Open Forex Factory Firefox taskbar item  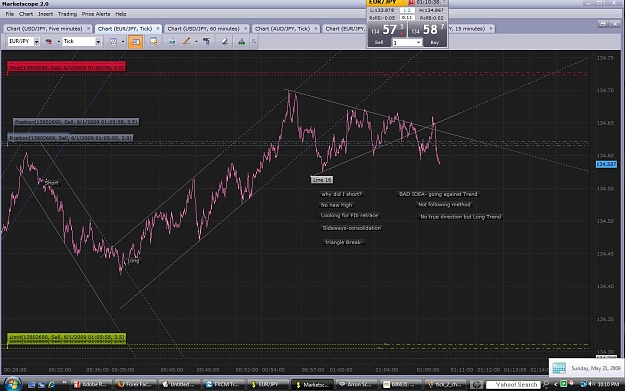coord(135,385)
